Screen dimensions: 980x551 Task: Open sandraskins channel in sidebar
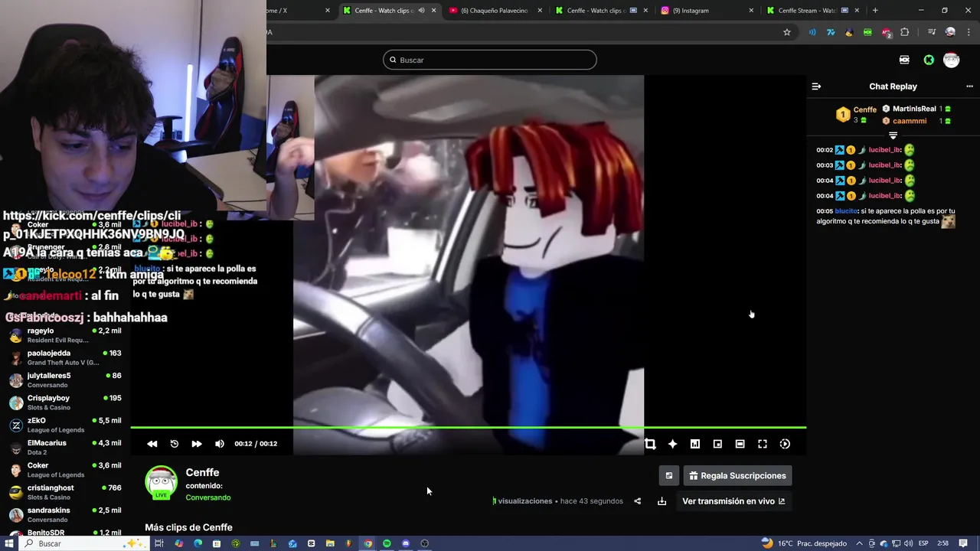pyautogui.click(x=65, y=514)
